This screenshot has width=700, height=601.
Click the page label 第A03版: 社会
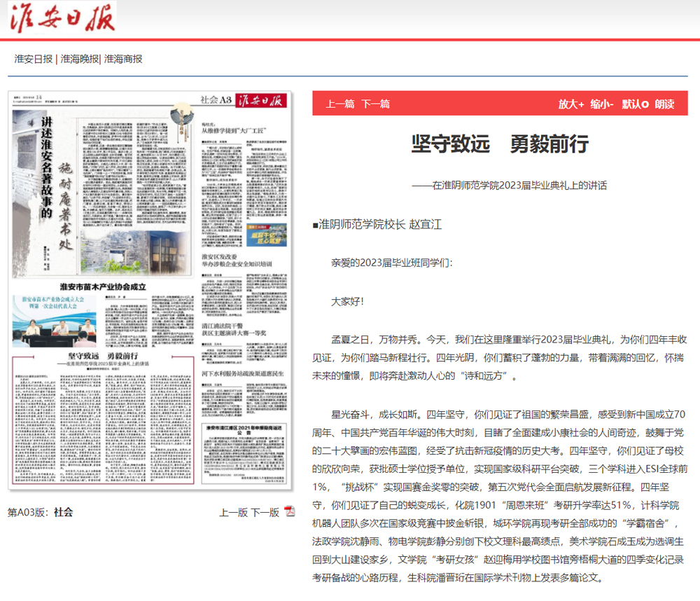40,512
